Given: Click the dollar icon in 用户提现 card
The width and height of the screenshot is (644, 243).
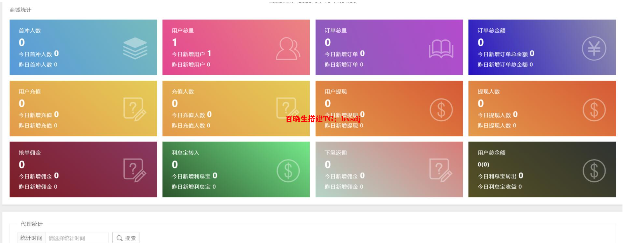Looking at the screenshot, I should click(441, 110).
